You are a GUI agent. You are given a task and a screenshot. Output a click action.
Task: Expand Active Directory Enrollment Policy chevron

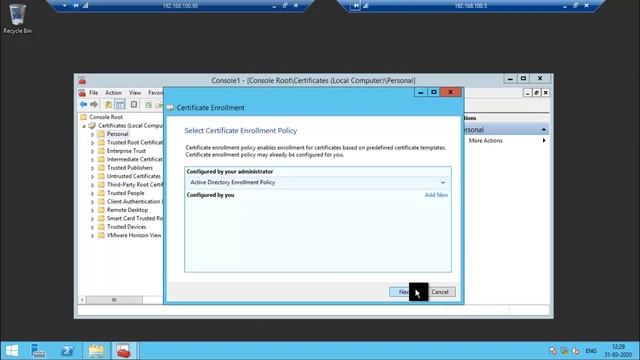point(443,182)
